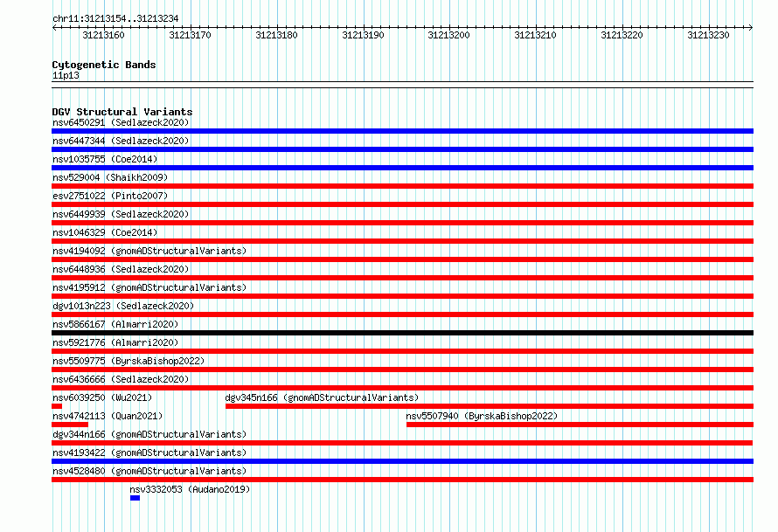The height and width of the screenshot is (532, 778).
Task: Click the DGV Structural Variants track title
Action: 122,112
